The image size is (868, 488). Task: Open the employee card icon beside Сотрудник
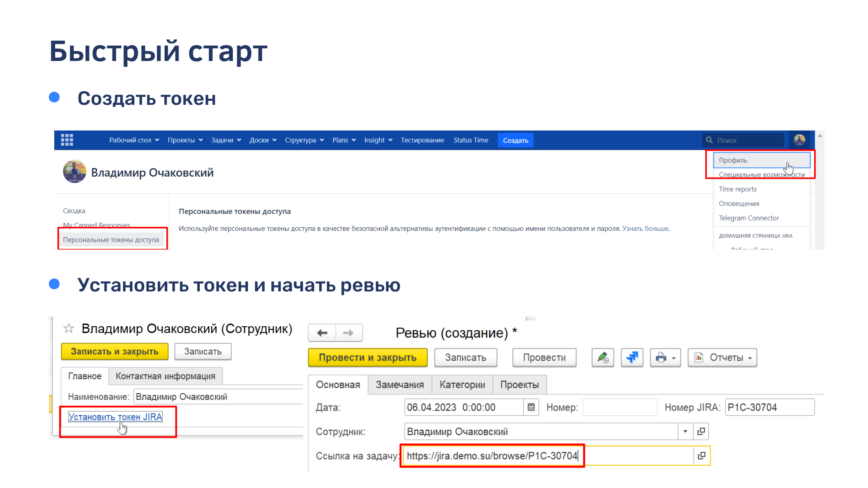click(701, 432)
